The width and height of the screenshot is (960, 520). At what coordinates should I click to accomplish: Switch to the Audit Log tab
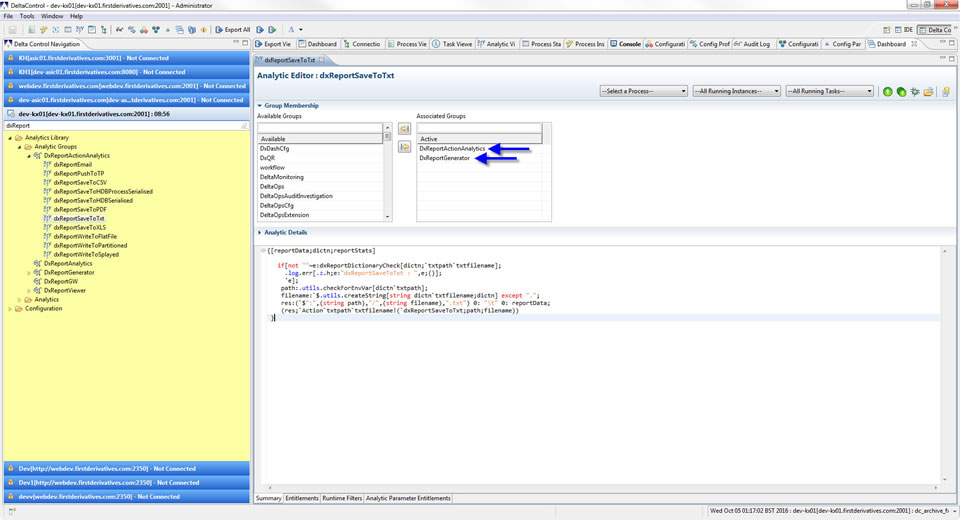tap(752, 44)
